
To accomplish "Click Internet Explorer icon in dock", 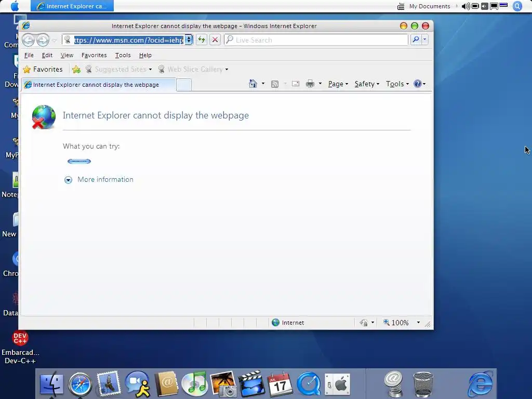I will pyautogui.click(x=480, y=384).
